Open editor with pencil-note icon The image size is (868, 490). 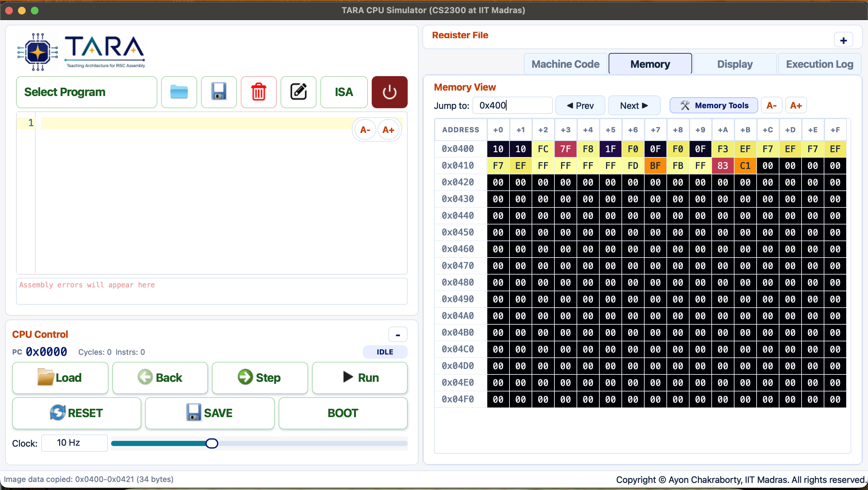298,92
